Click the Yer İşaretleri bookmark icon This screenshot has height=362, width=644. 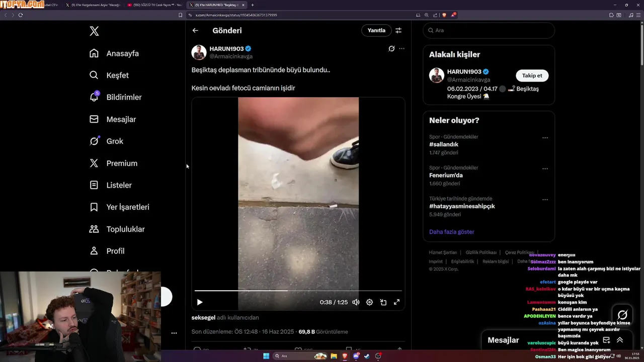point(94,207)
